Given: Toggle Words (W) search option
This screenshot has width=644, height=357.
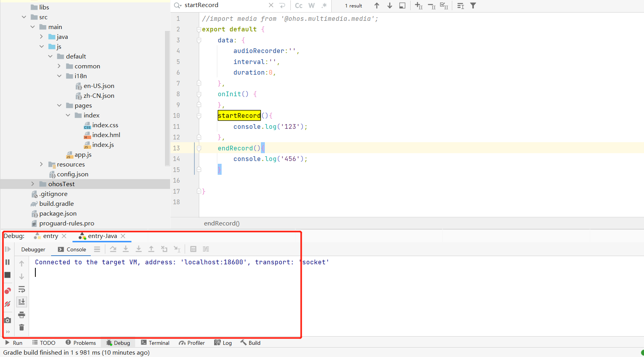Looking at the screenshot, I should 312,5.
